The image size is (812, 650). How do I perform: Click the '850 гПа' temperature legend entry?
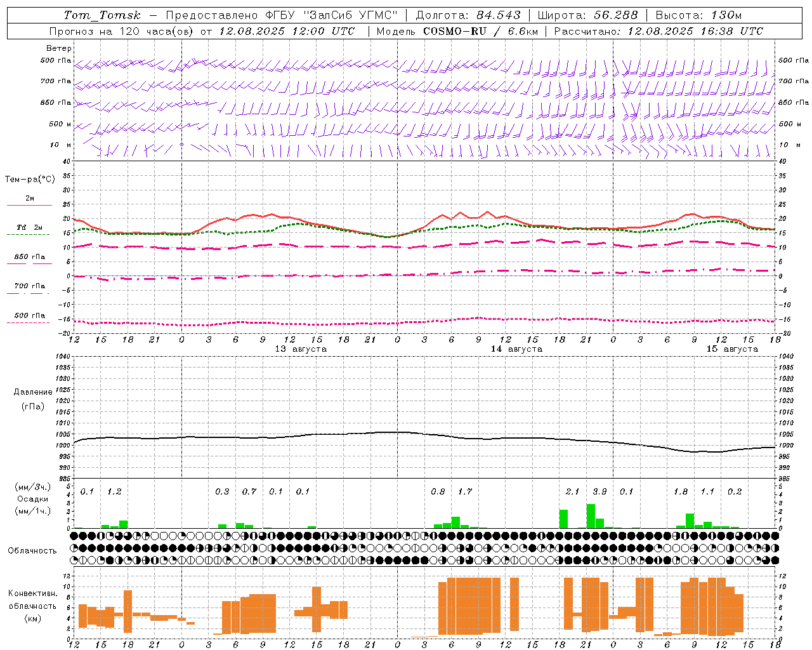30,256
